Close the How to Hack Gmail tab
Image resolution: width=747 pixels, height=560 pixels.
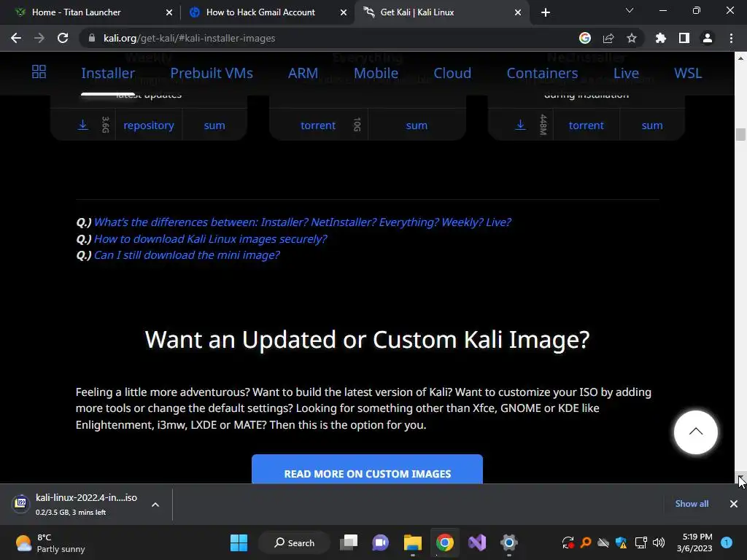[344, 12]
